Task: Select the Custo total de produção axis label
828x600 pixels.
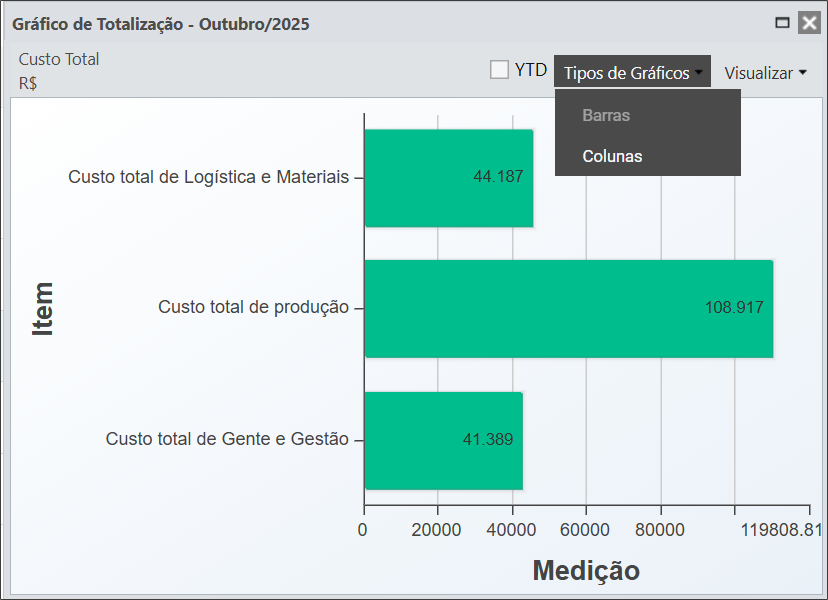Action: (x=253, y=308)
